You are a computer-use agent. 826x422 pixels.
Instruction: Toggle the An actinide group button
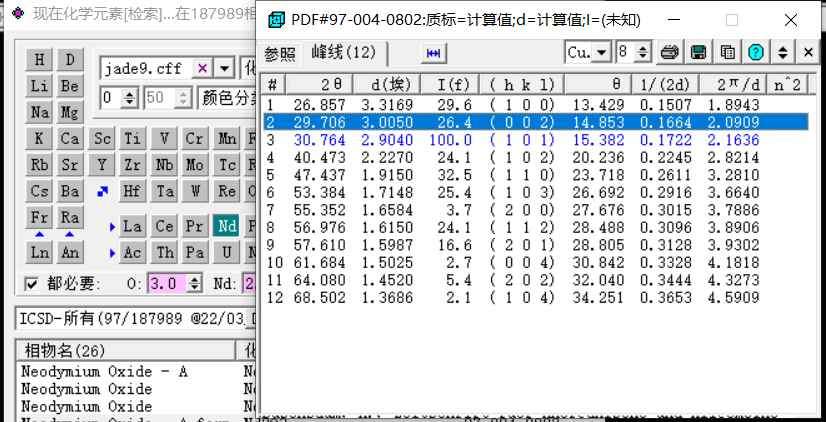[x=70, y=252]
